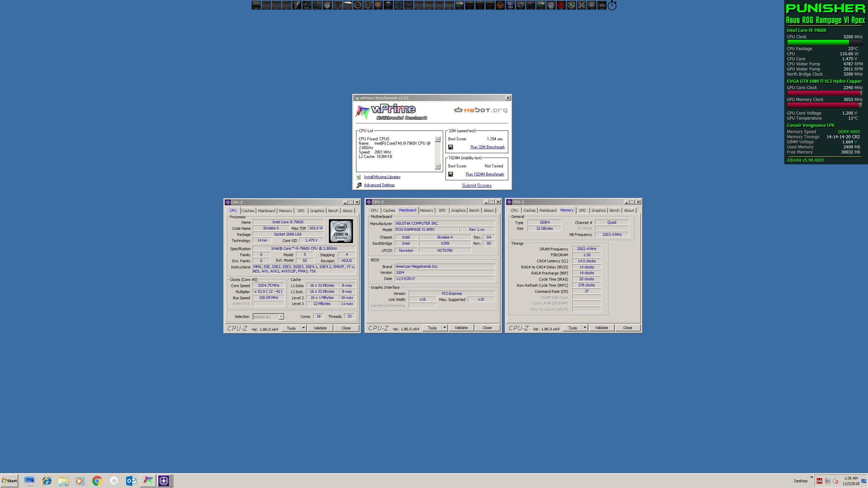The height and width of the screenshot is (488, 868).
Task: Click the green CPU Clock bar in AIDA64 panel
Action: [825, 43]
